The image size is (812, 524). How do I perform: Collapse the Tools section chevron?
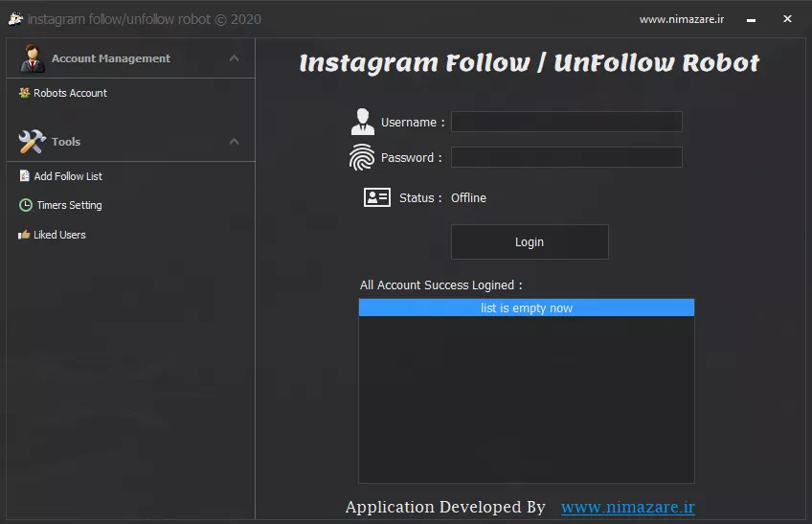(234, 142)
